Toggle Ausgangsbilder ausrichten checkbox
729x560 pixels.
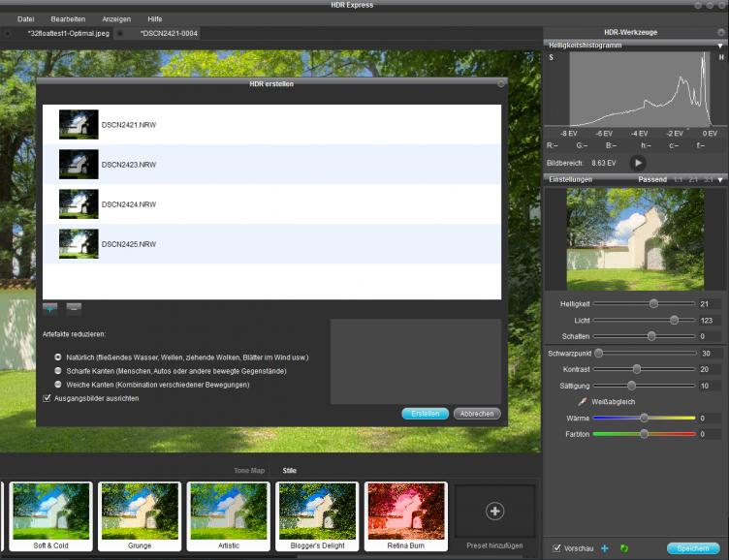(47, 398)
